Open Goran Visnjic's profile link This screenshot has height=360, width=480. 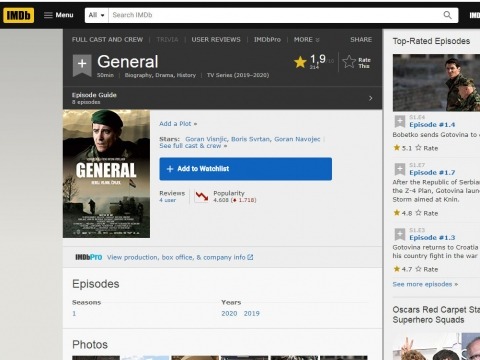coord(206,139)
